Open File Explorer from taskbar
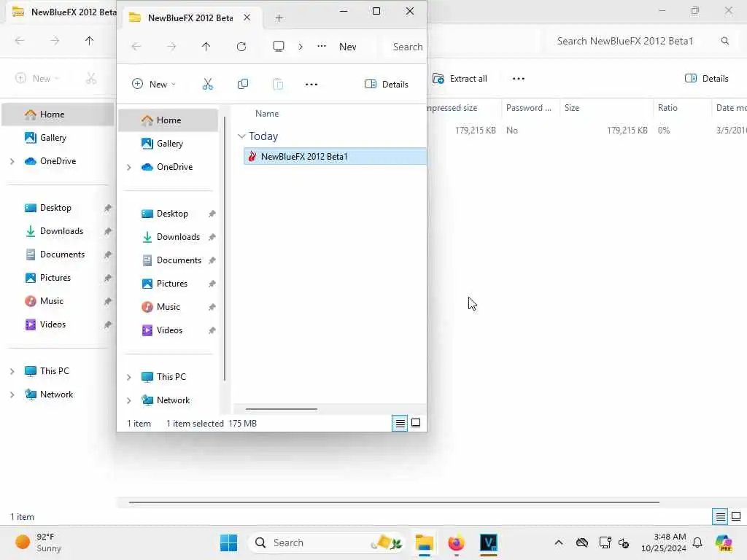Screen dimensions: 747x560 tap(424, 542)
